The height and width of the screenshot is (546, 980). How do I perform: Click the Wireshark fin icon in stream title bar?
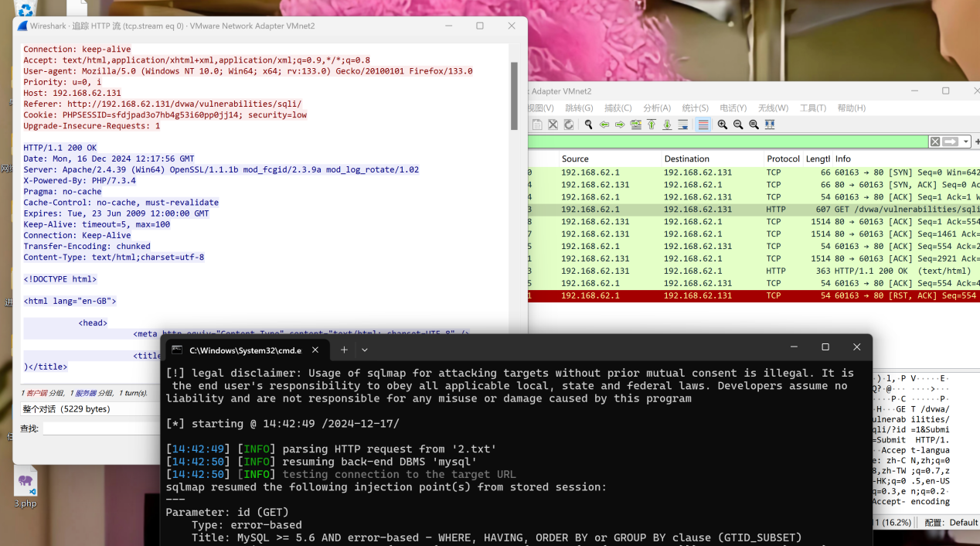click(x=22, y=26)
